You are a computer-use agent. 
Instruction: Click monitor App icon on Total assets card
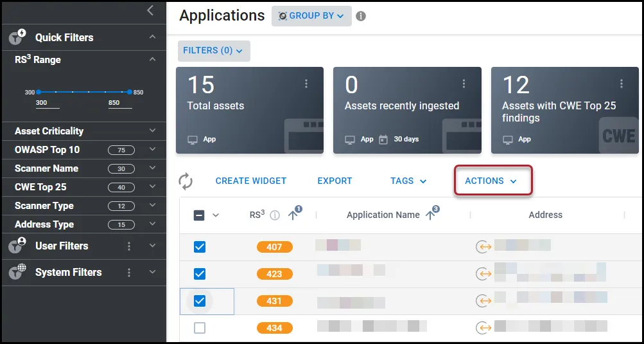point(192,140)
